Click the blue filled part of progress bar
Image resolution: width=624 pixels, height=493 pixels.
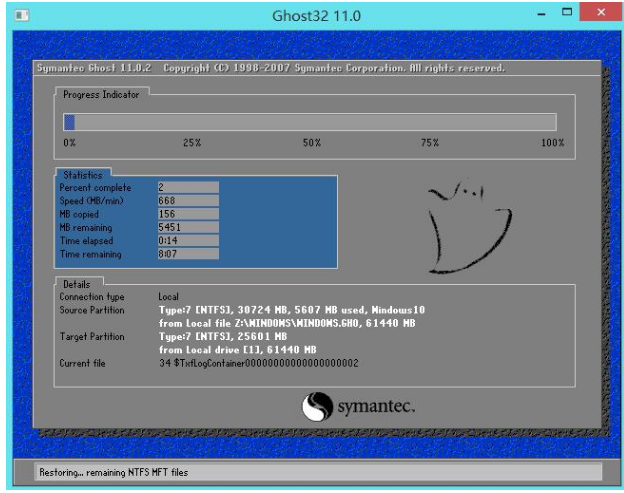[69, 122]
